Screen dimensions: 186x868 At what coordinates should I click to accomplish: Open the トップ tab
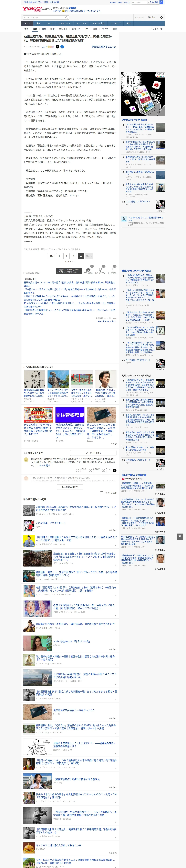click(27, 23)
